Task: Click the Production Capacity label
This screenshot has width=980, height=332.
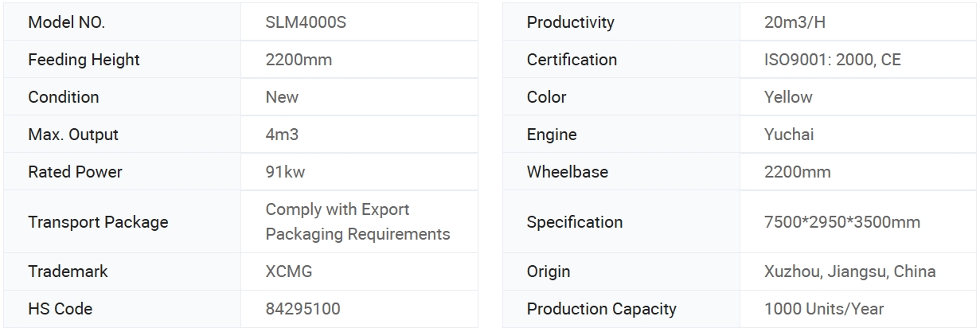Action: pyautogui.click(x=601, y=309)
